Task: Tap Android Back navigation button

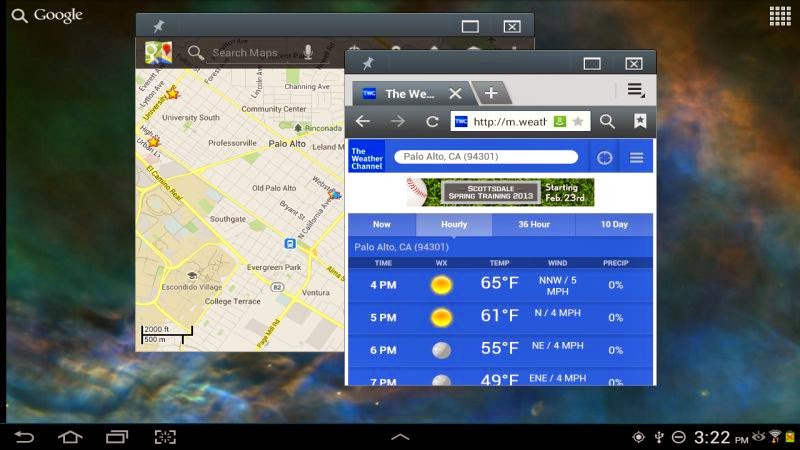Action: [24, 437]
